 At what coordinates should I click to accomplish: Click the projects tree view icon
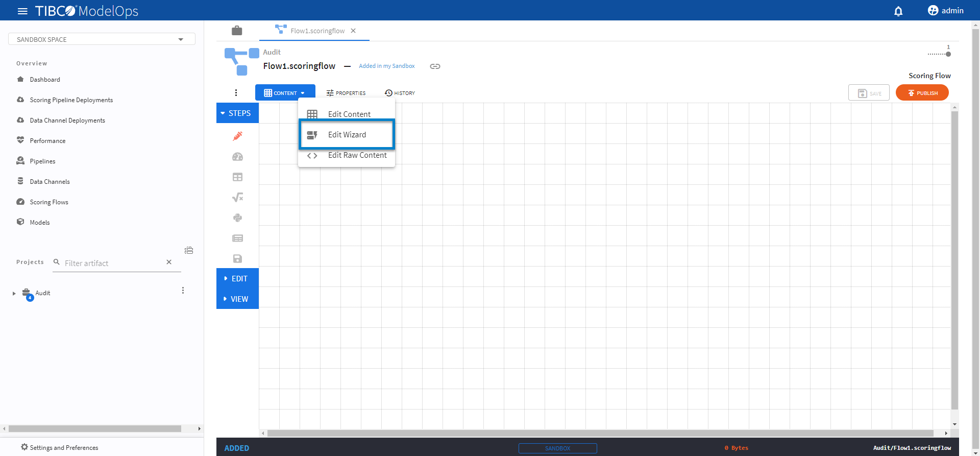tap(189, 250)
